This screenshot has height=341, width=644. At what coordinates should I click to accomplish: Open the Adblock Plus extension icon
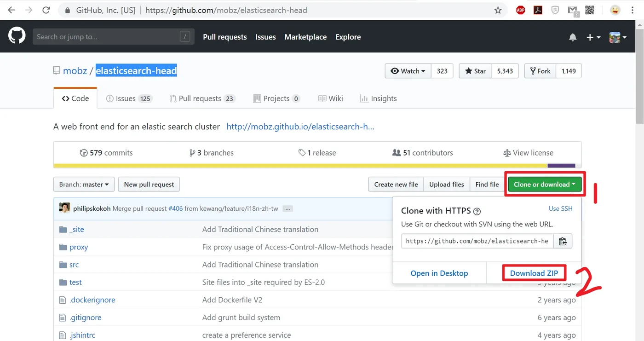pyautogui.click(x=521, y=10)
